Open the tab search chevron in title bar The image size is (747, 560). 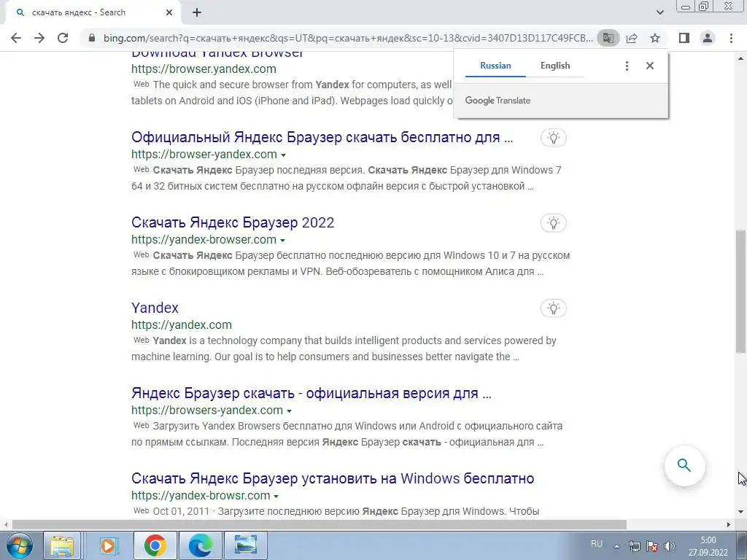click(659, 12)
